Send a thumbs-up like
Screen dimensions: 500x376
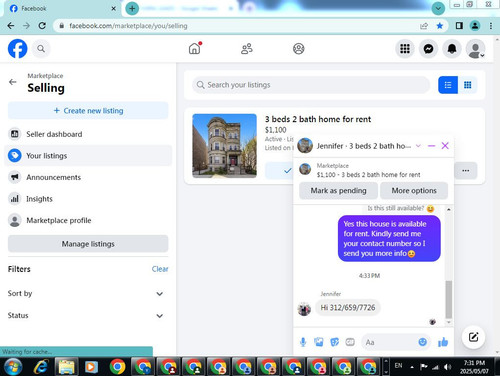(x=443, y=342)
